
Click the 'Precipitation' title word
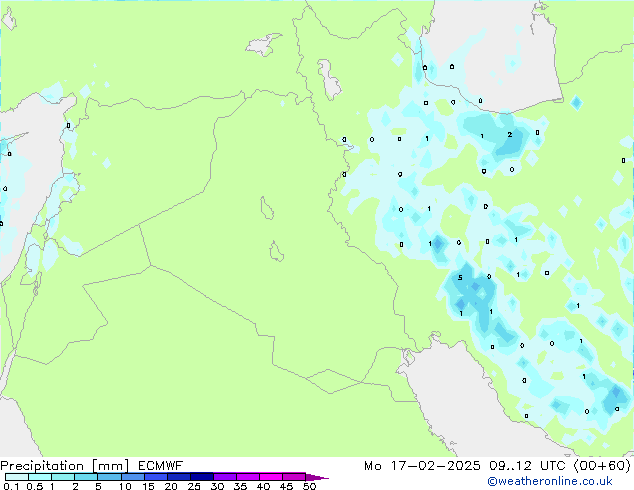coord(42,466)
